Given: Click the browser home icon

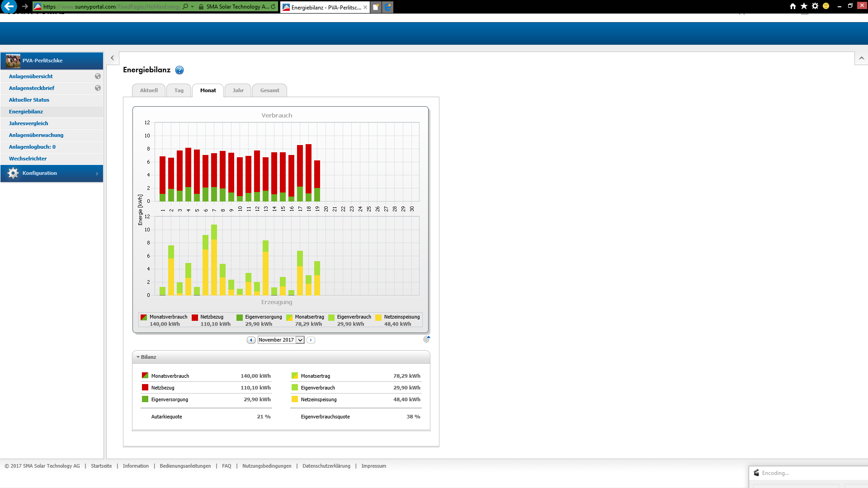Looking at the screenshot, I should click(x=793, y=6).
